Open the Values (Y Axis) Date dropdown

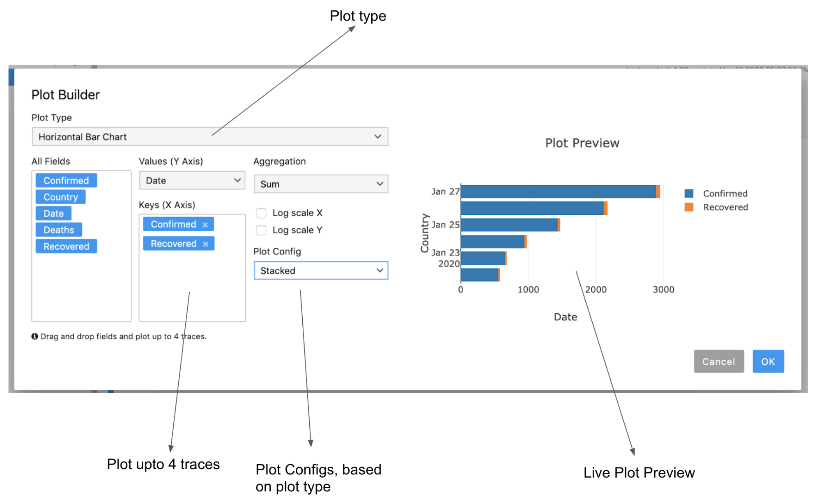(192, 180)
